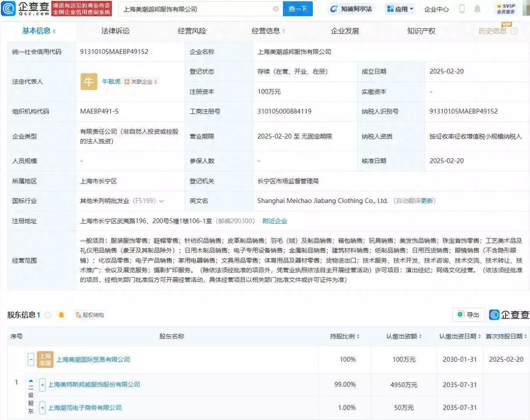
Task: Click the SVIP 会员服务 icon
Action: [506, 9]
